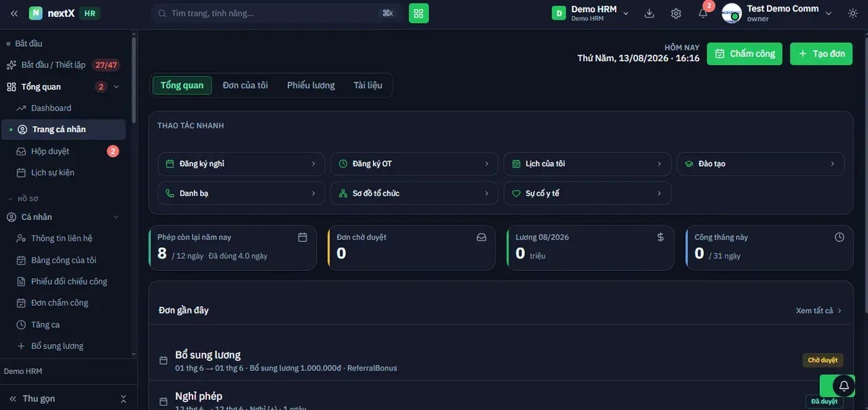Switch to the Tài liệu tab
The image size is (868, 410).
[x=368, y=85]
